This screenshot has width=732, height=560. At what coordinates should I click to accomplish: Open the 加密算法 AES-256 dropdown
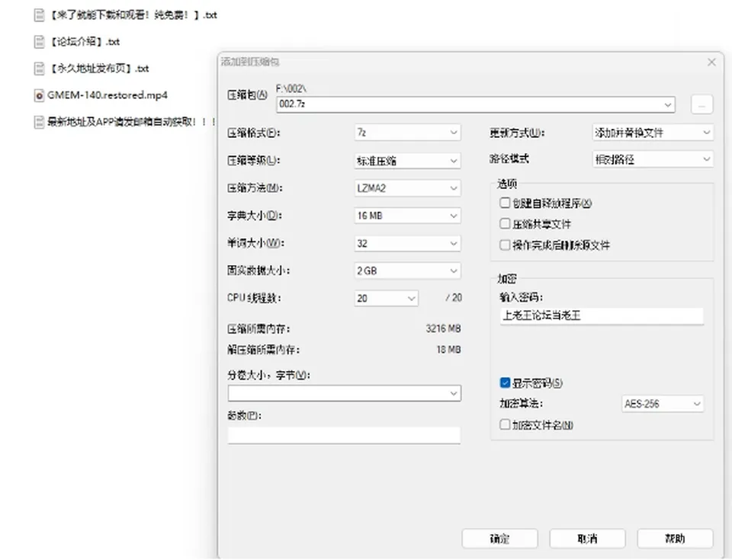pyautogui.click(x=663, y=404)
